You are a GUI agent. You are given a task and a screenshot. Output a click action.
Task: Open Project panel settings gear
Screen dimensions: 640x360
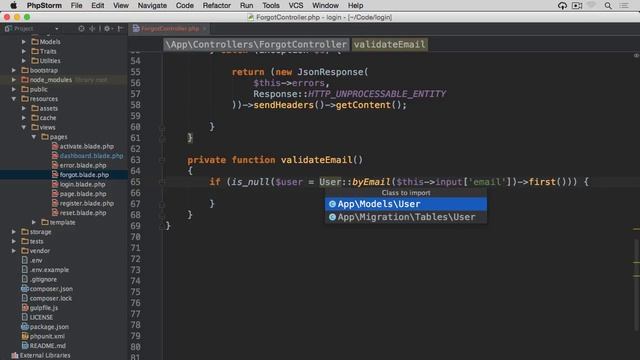107,29
